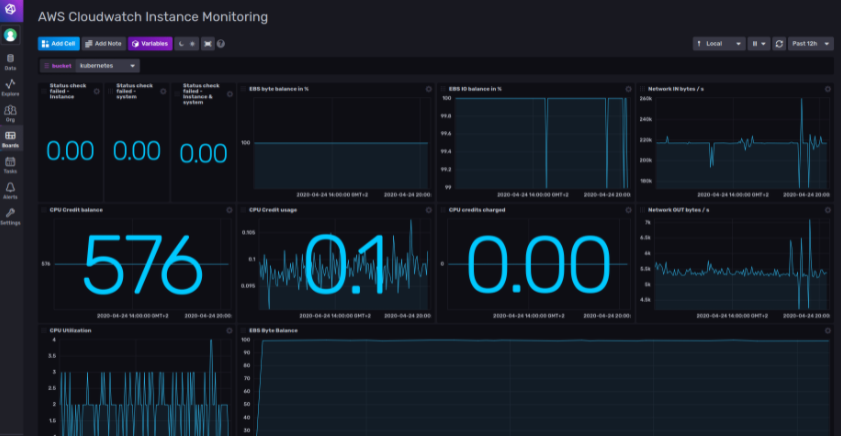Click the 576 CPU Credit balance value
This screenshot has height=436, width=841.
click(143, 264)
